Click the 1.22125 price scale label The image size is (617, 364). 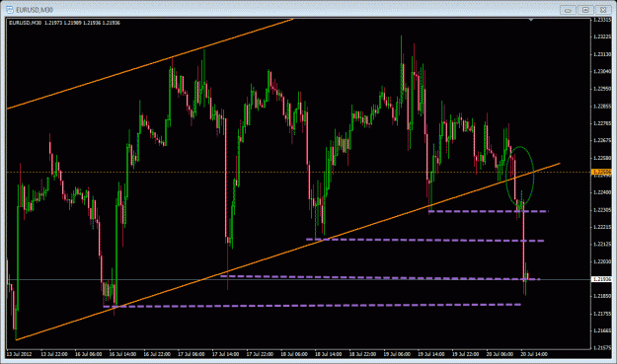(x=602, y=244)
